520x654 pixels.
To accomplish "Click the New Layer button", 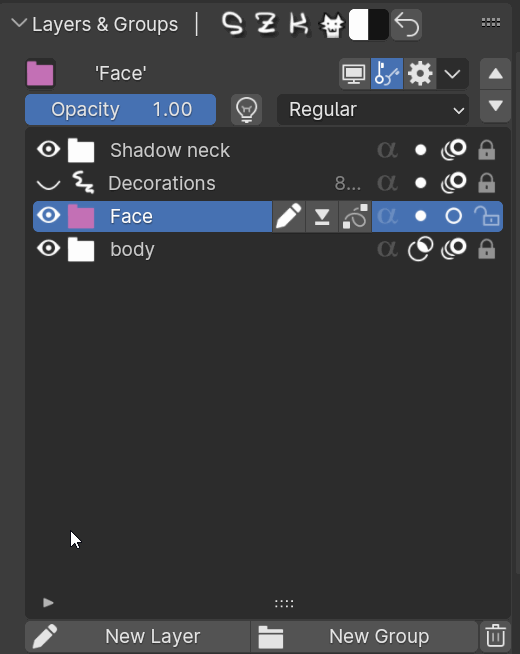I will 138,636.
